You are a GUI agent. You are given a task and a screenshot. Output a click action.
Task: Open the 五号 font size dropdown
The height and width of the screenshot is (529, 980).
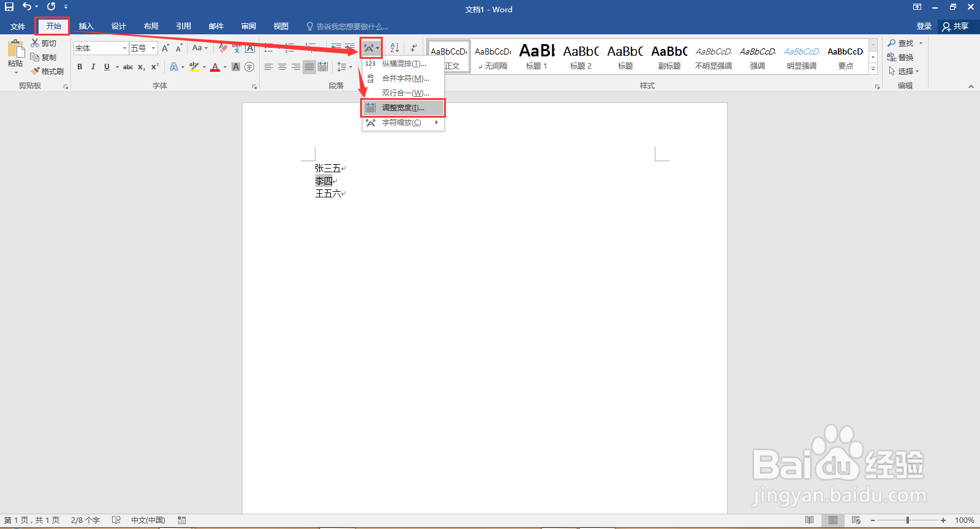click(153, 48)
